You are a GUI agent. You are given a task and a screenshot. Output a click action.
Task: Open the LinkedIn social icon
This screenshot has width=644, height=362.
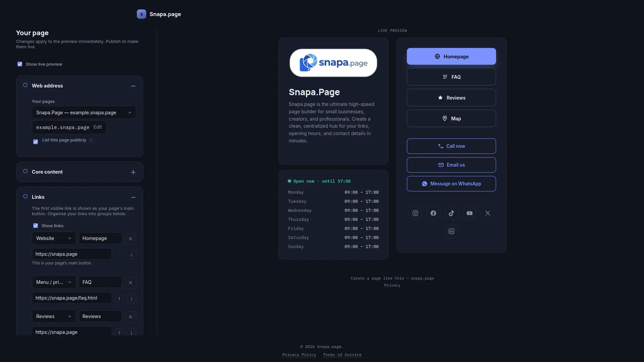coord(451,231)
